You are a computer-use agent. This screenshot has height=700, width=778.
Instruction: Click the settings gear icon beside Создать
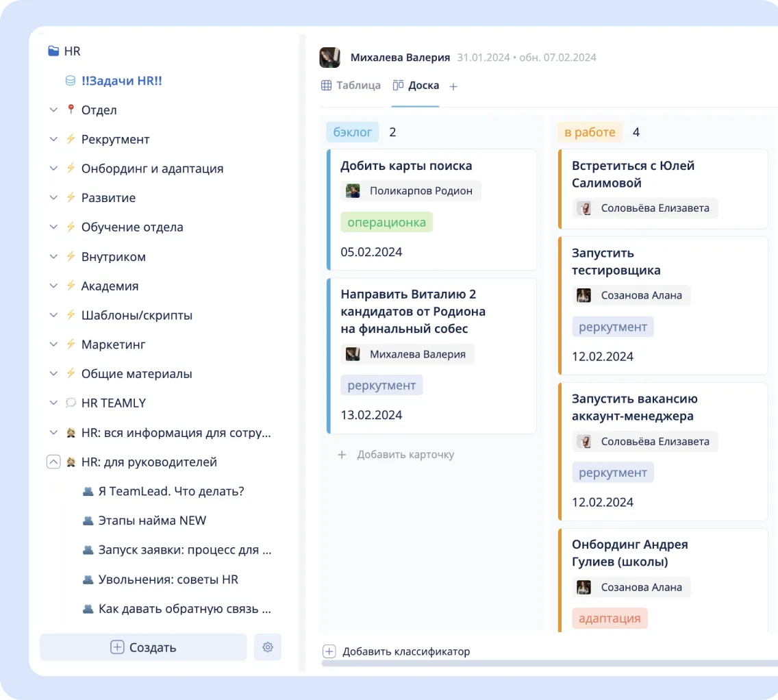tap(268, 647)
